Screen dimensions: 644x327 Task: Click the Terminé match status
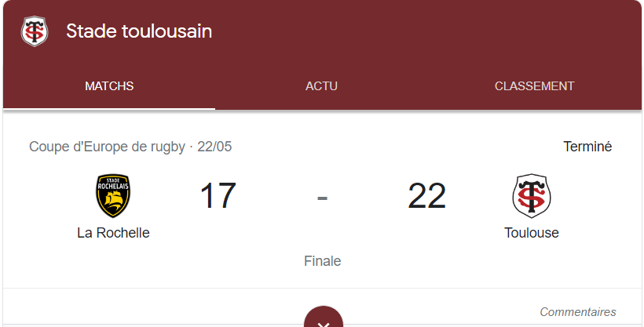(587, 147)
